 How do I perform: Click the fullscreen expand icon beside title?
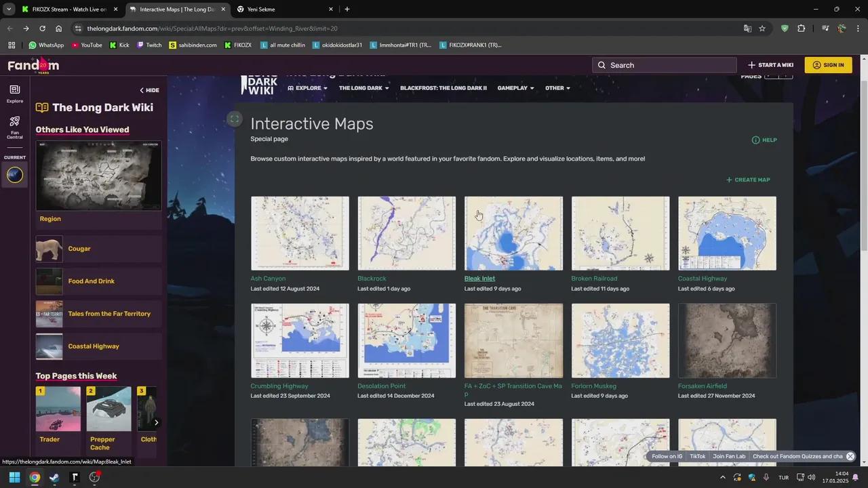[x=234, y=119]
